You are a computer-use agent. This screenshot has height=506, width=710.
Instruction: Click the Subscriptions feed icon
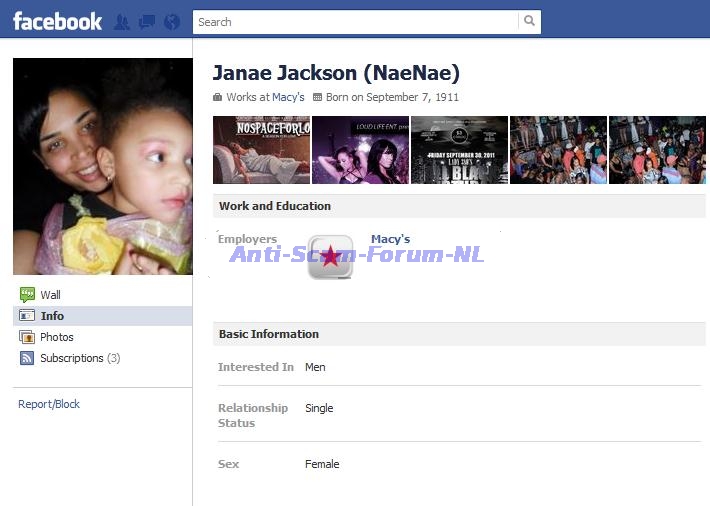coord(27,358)
